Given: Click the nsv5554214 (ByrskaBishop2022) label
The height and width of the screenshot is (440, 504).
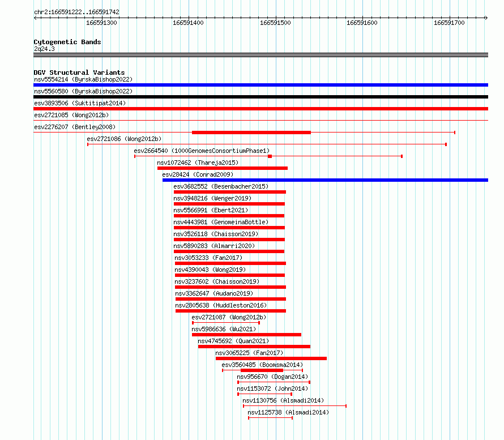Looking at the screenshot, I should point(83,79).
